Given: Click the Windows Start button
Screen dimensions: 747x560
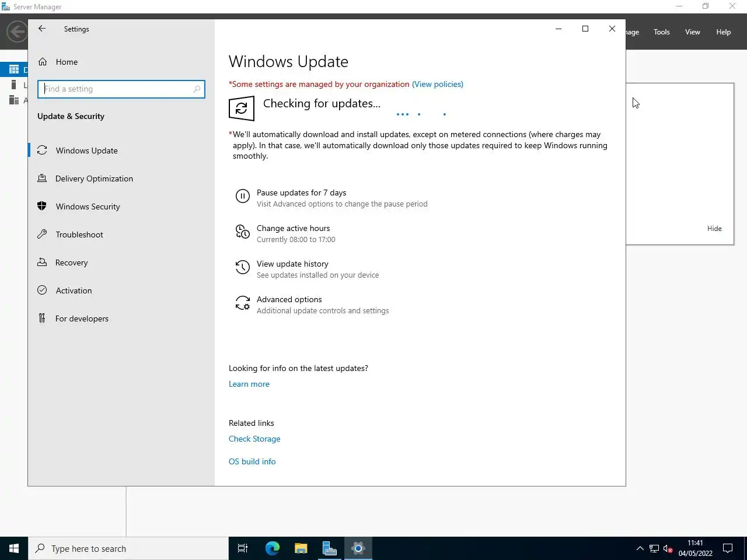Looking at the screenshot, I should [14, 548].
